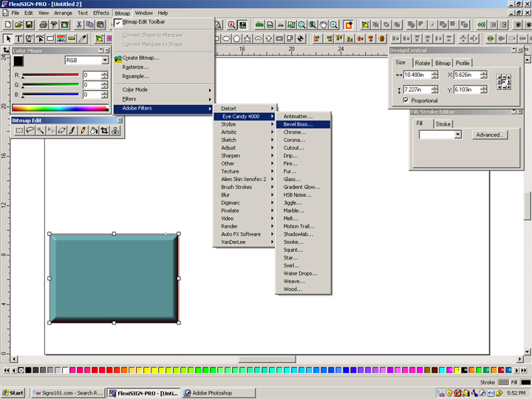This screenshot has height=399, width=532.
Task: Click the horizontal scrollbar thumb
Action: pos(267,359)
